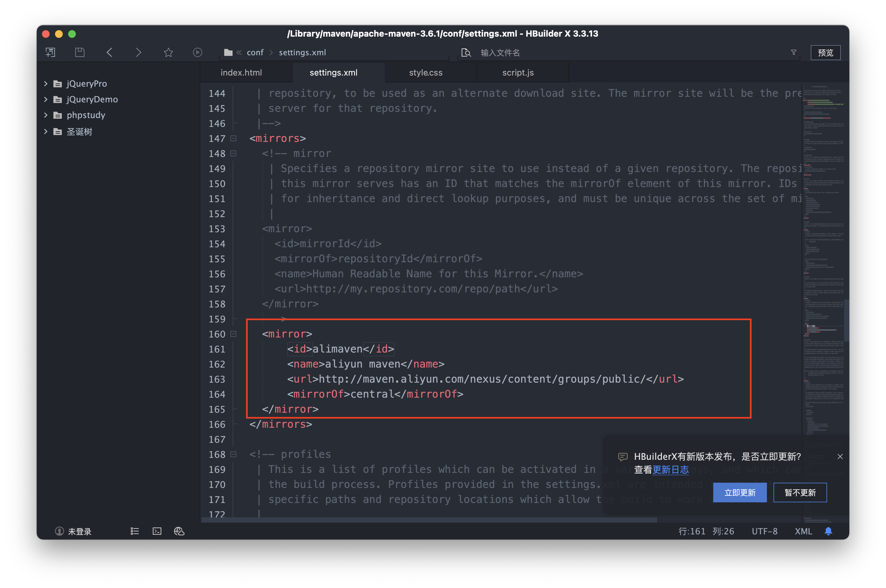Expand the phpstudy folder
Viewport: 886px width, 588px height.
[x=46, y=115]
